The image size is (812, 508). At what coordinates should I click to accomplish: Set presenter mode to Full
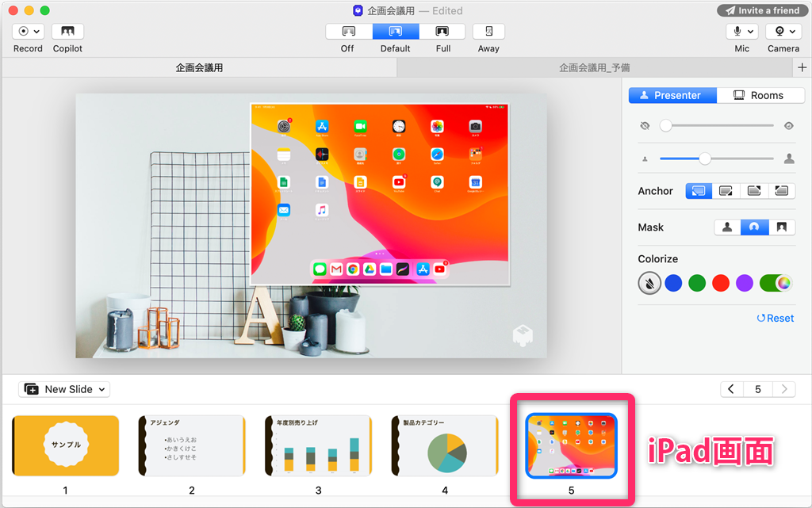coord(442,32)
